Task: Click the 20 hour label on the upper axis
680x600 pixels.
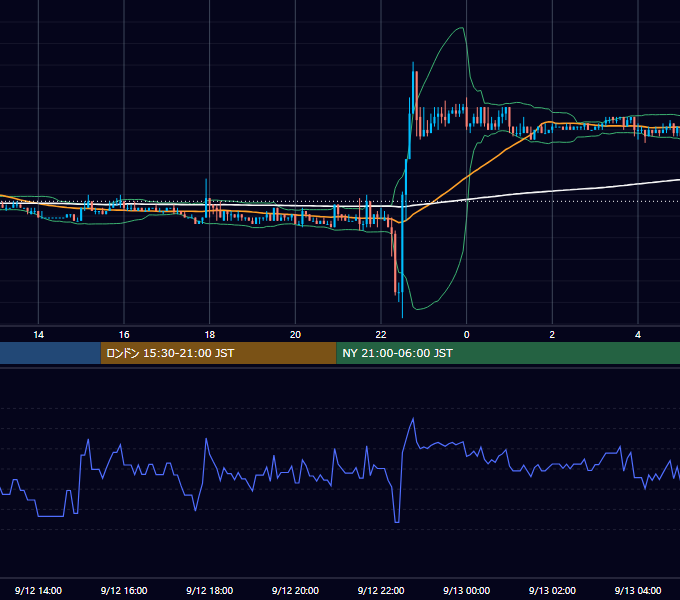Action: pyautogui.click(x=295, y=334)
